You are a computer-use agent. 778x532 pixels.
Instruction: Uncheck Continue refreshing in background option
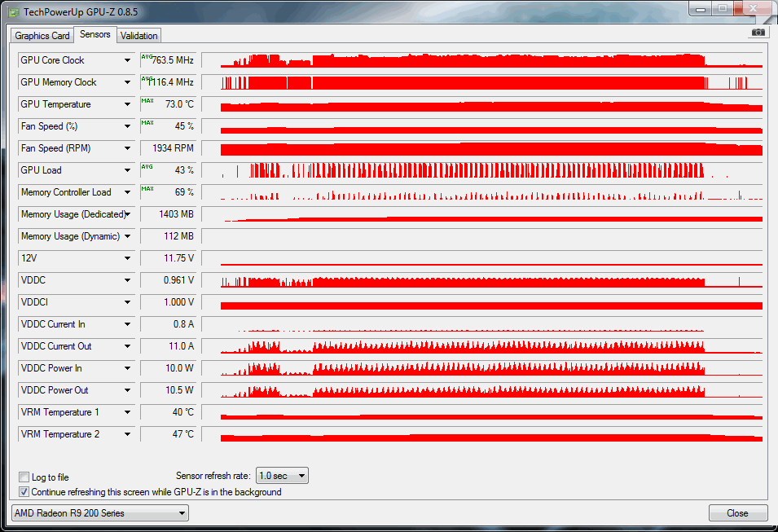pos(24,492)
